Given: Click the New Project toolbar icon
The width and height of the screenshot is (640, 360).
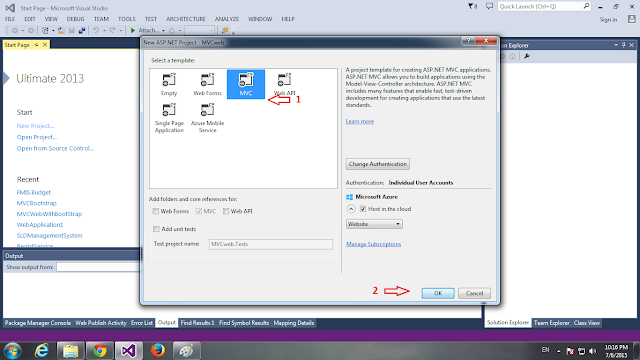Looking at the screenshot, I should coord(45,31).
